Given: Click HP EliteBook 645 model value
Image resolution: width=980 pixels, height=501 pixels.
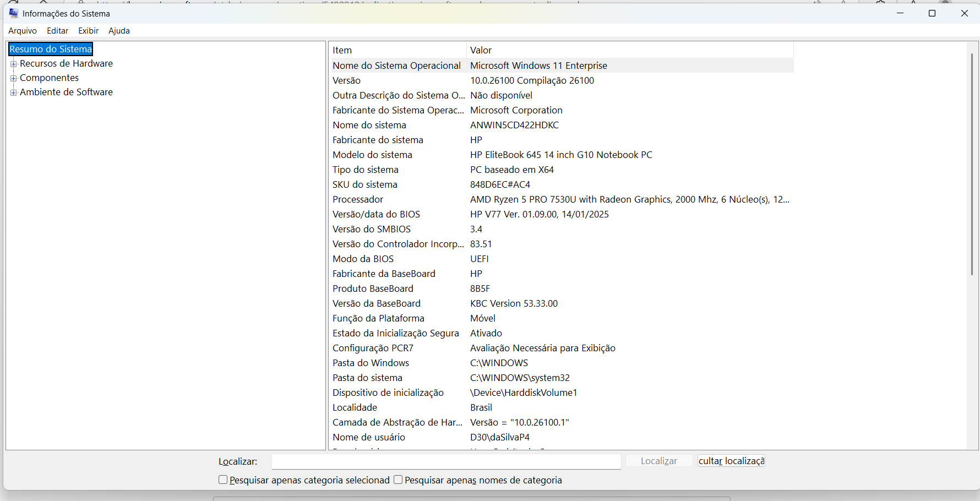Looking at the screenshot, I should [x=561, y=155].
